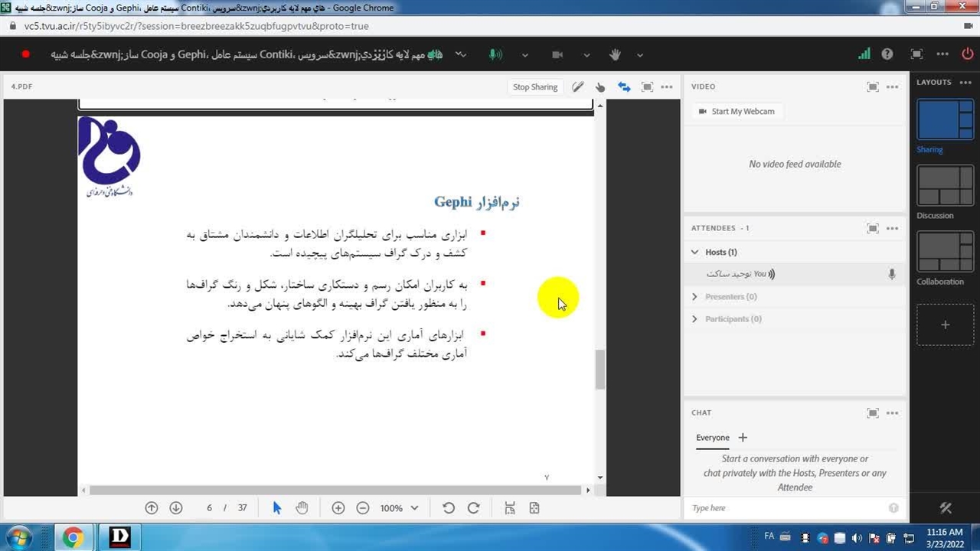The image size is (980, 551).
Task: Click the chat Type here input field
Action: coord(787,508)
